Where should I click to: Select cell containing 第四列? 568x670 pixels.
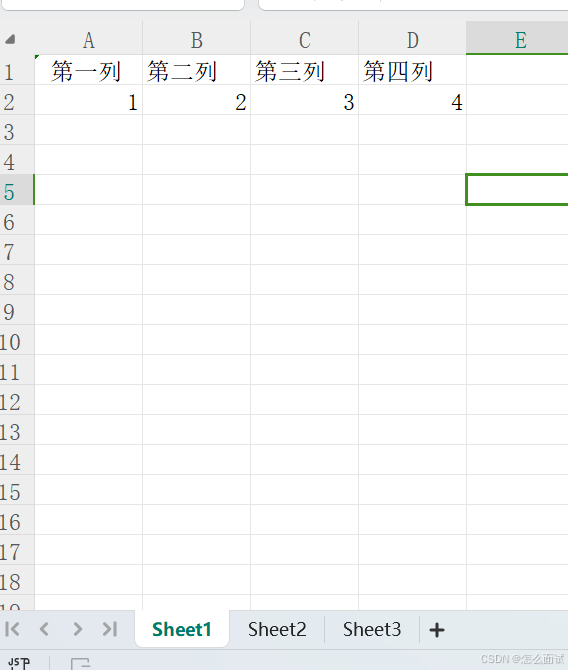pos(412,70)
